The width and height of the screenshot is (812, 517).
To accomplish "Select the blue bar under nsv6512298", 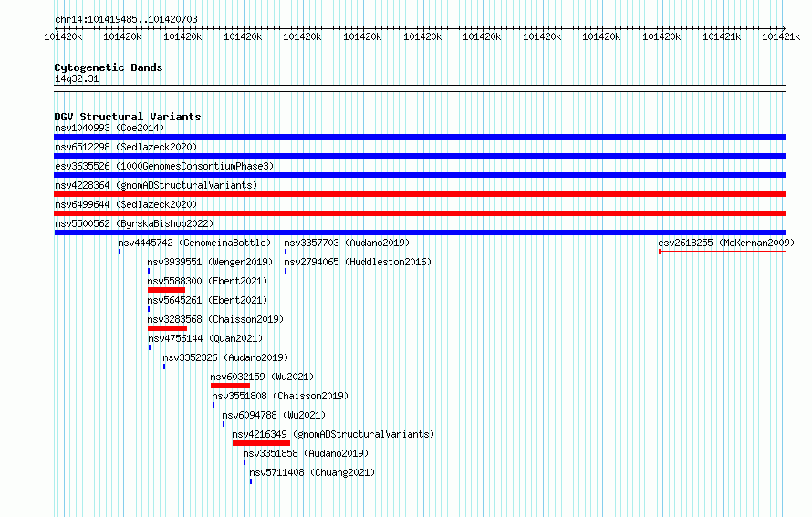I will (420, 156).
